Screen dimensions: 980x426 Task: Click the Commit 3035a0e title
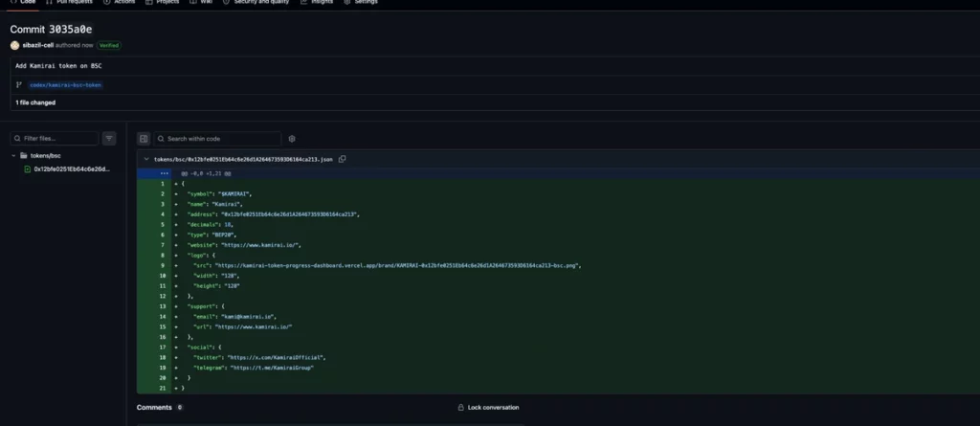52,30
